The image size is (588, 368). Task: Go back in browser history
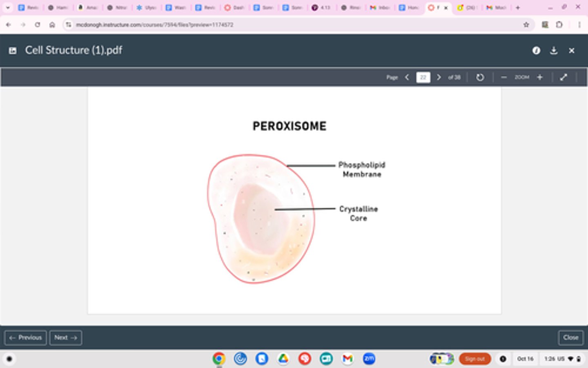point(8,25)
